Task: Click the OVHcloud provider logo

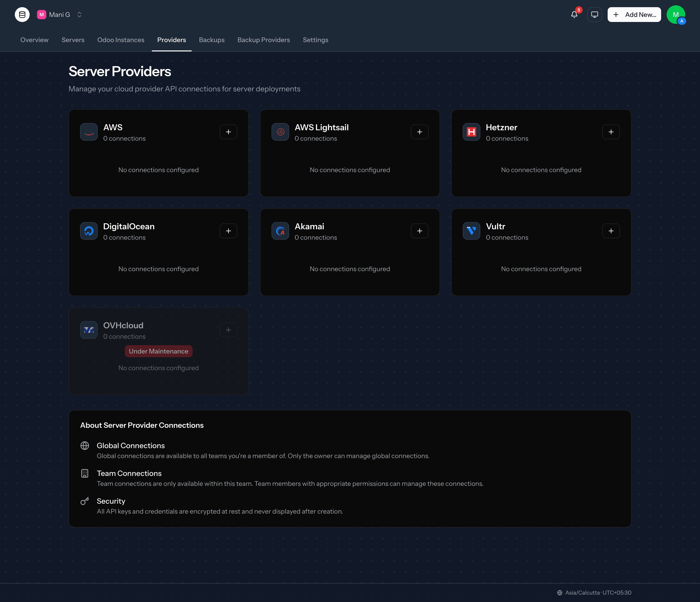Action: 89,330
